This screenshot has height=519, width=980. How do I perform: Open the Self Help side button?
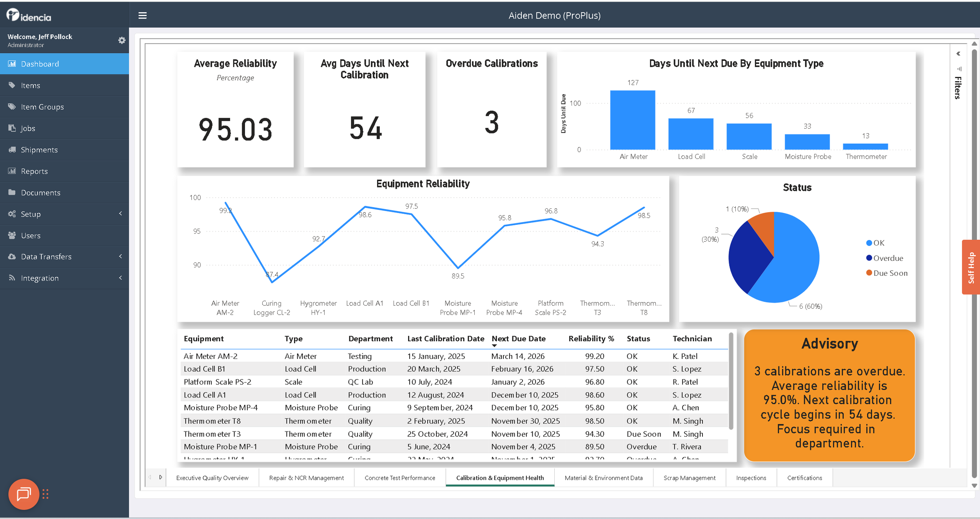pos(971,267)
